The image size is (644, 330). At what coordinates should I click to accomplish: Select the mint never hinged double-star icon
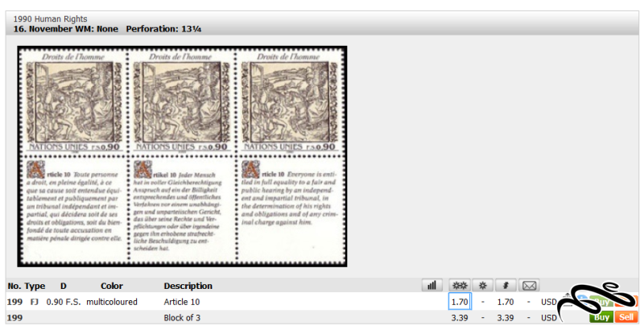[460, 285]
